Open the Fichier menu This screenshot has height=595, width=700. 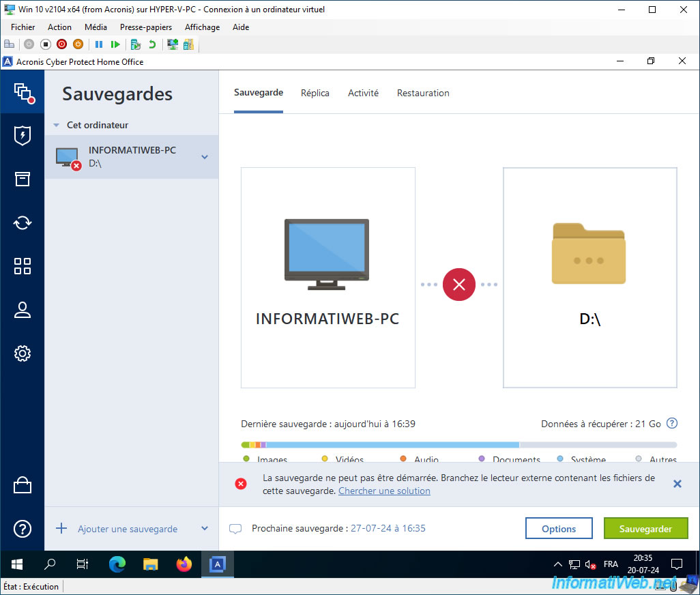(x=23, y=27)
